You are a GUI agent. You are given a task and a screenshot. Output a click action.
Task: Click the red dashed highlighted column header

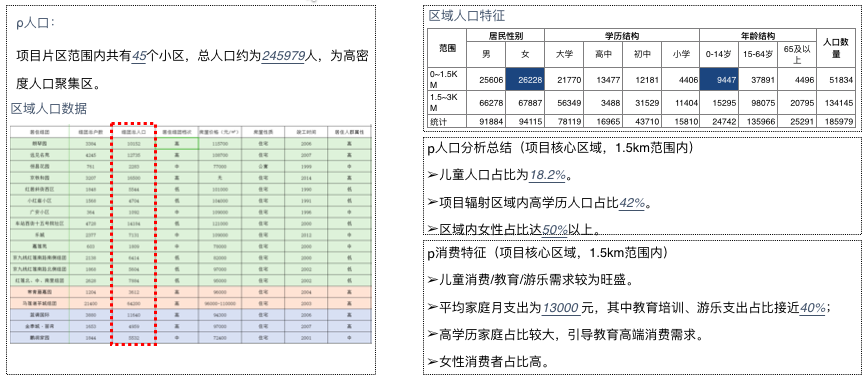click(x=133, y=133)
